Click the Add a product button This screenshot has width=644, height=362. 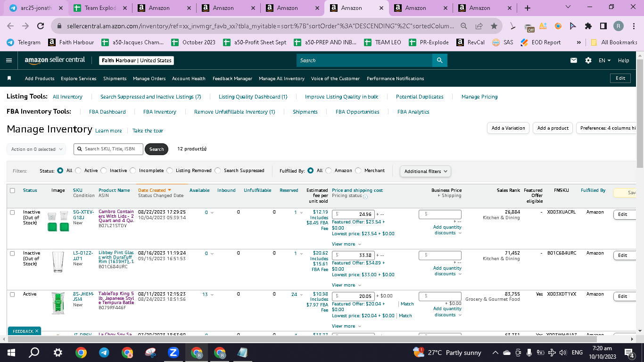[553, 128]
